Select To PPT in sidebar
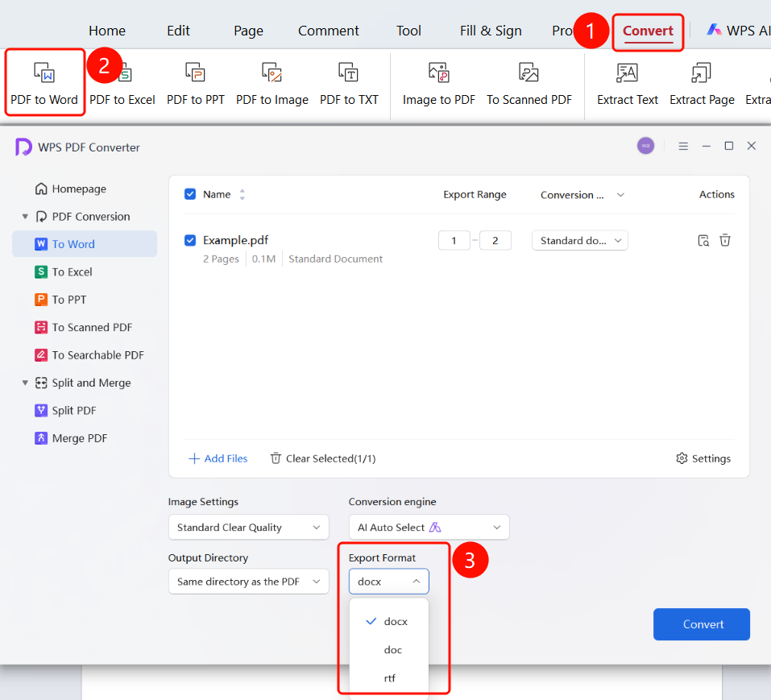Image resolution: width=771 pixels, height=700 pixels. click(x=60, y=300)
